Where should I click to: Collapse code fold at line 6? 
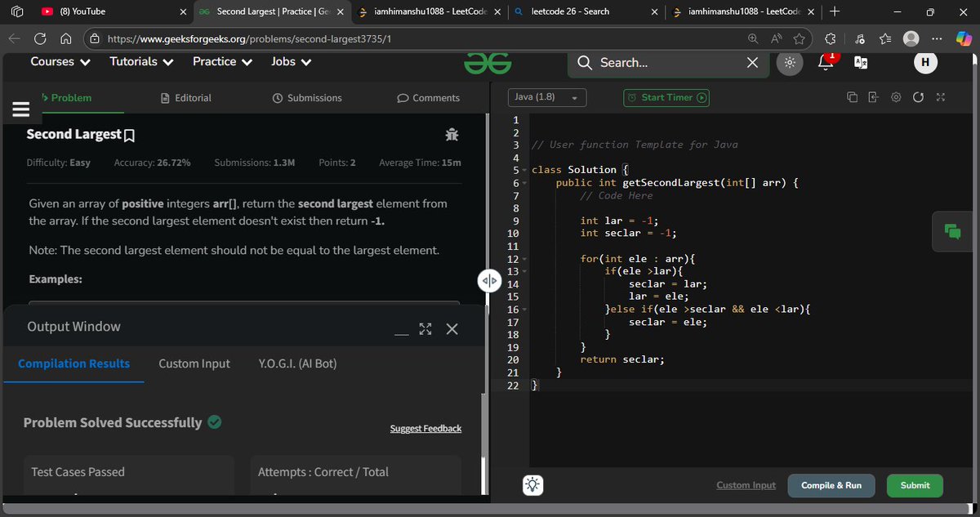(x=525, y=183)
